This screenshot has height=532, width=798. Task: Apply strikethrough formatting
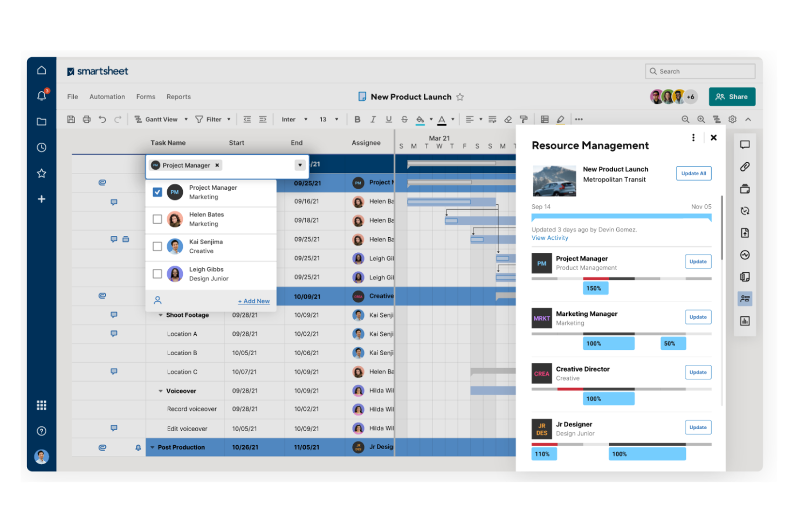(404, 119)
